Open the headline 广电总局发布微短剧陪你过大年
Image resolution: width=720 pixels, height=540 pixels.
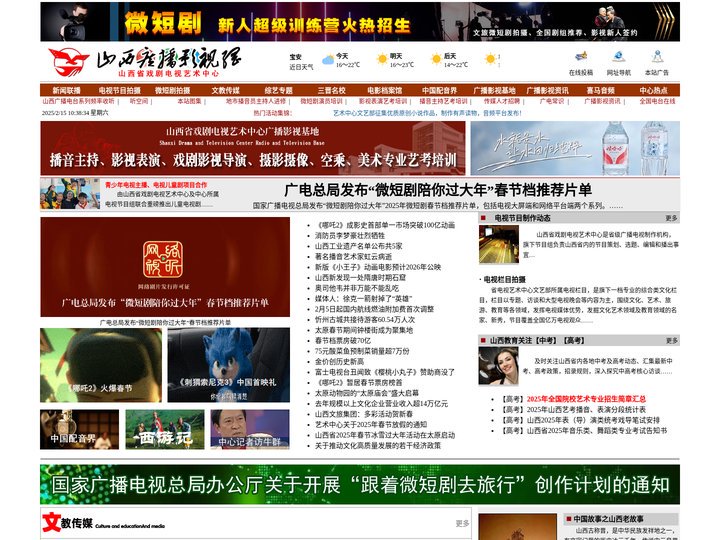tap(438, 190)
